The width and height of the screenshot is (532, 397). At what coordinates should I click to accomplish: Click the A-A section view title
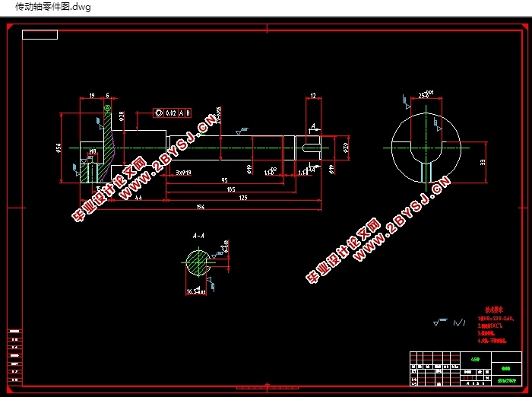(198, 235)
